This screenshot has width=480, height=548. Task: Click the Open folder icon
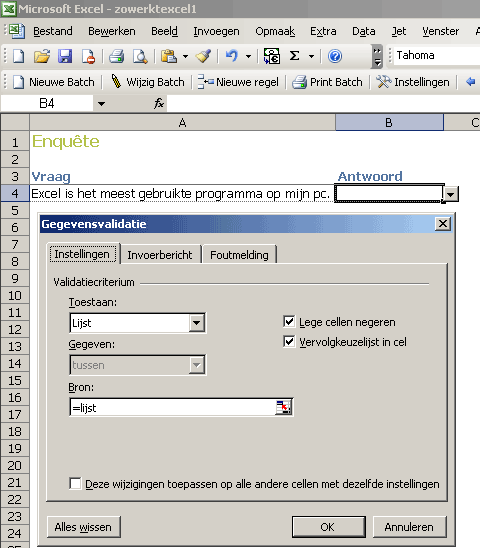[42, 56]
